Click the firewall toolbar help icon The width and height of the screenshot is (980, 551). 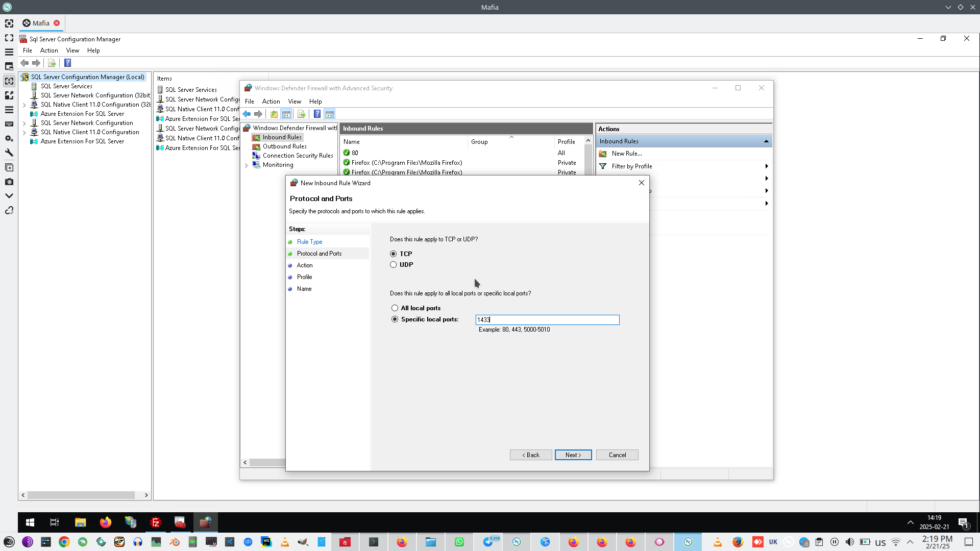tap(317, 114)
